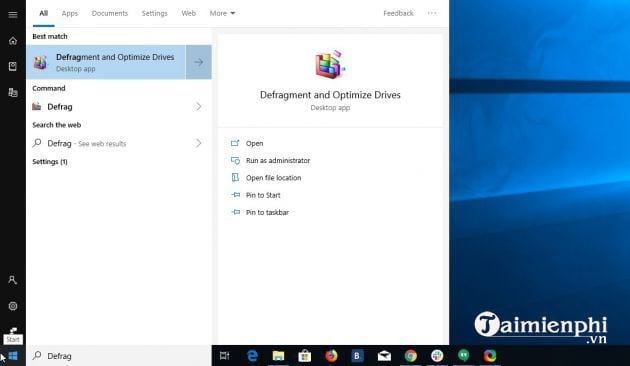Image resolution: width=630 pixels, height=366 pixels.
Task: Open the B app on the taskbar
Action: 357,356
